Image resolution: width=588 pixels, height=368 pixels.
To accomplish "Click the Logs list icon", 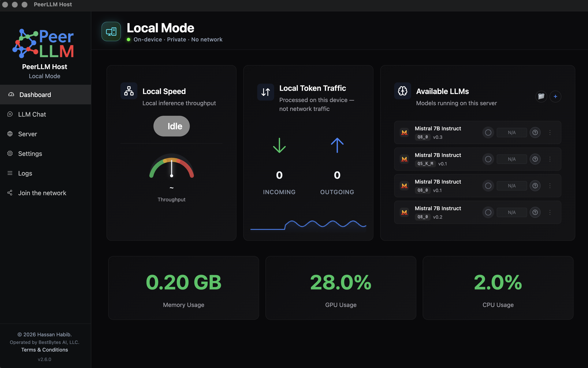I will pos(10,173).
